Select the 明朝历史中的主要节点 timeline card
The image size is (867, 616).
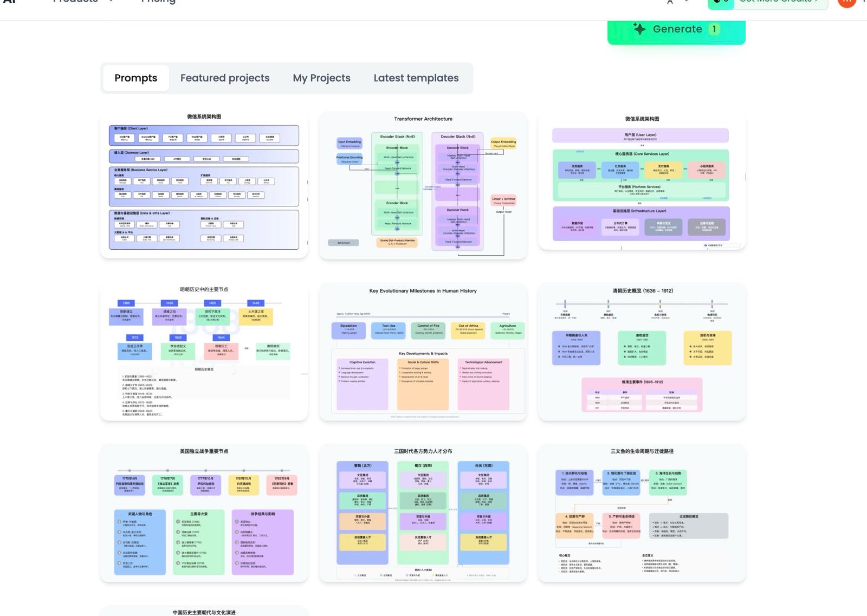(x=204, y=352)
